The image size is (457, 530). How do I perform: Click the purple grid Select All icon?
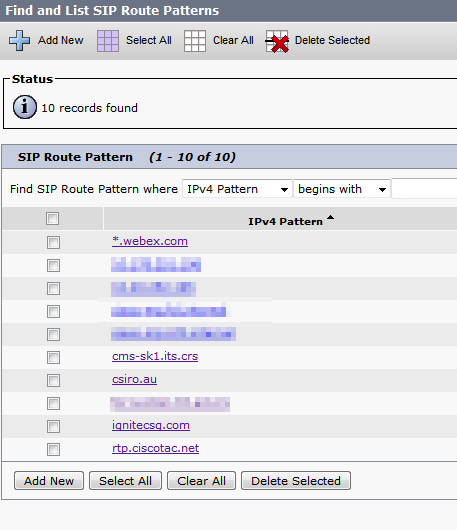click(x=108, y=41)
